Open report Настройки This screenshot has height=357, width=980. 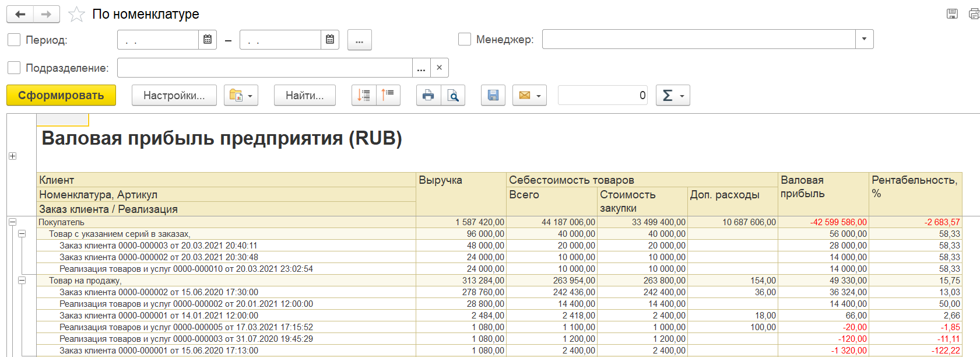174,95
